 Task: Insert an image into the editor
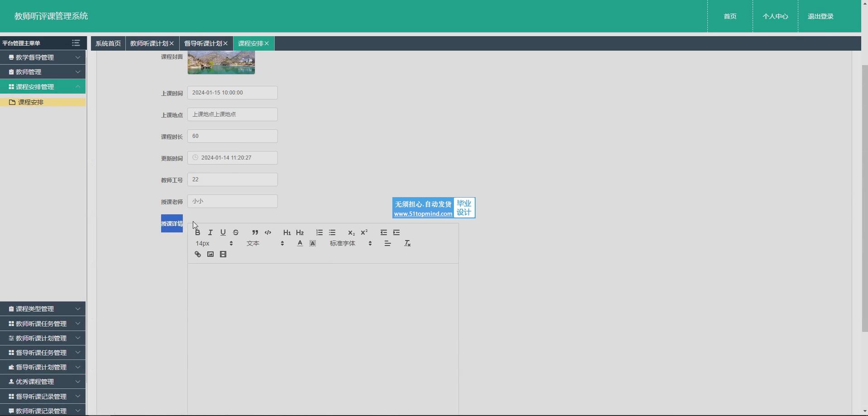point(210,254)
